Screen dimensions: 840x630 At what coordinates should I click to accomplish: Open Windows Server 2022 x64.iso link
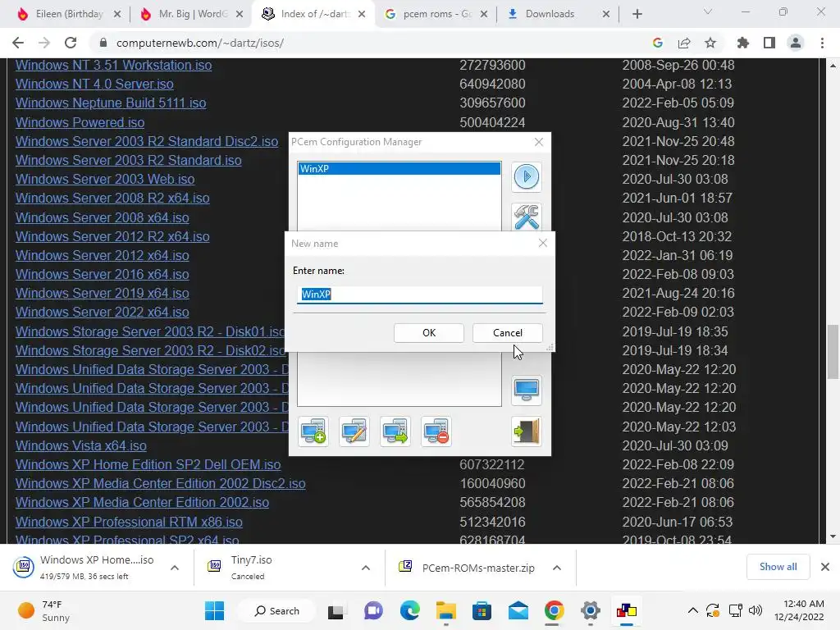(x=103, y=312)
